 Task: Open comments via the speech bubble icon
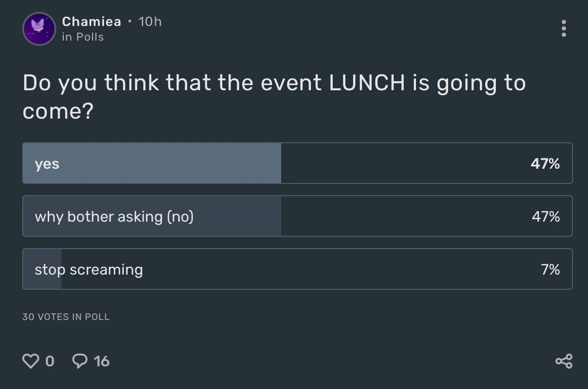click(x=79, y=361)
